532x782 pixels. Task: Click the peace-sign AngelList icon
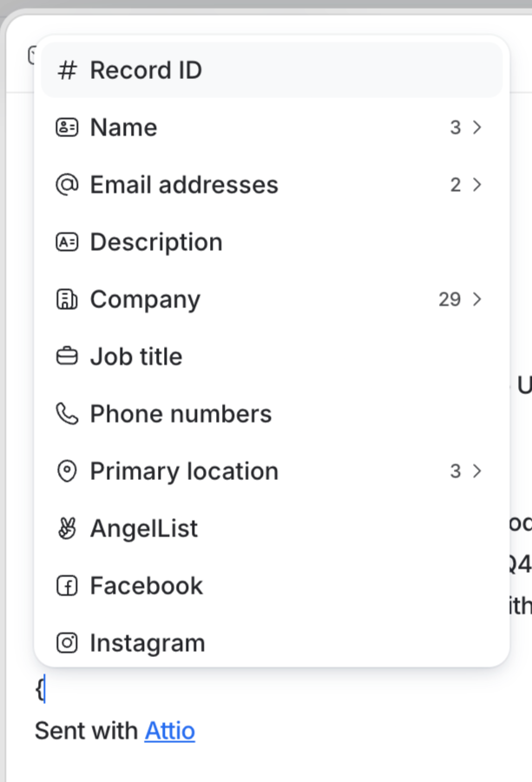coord(67,528)
